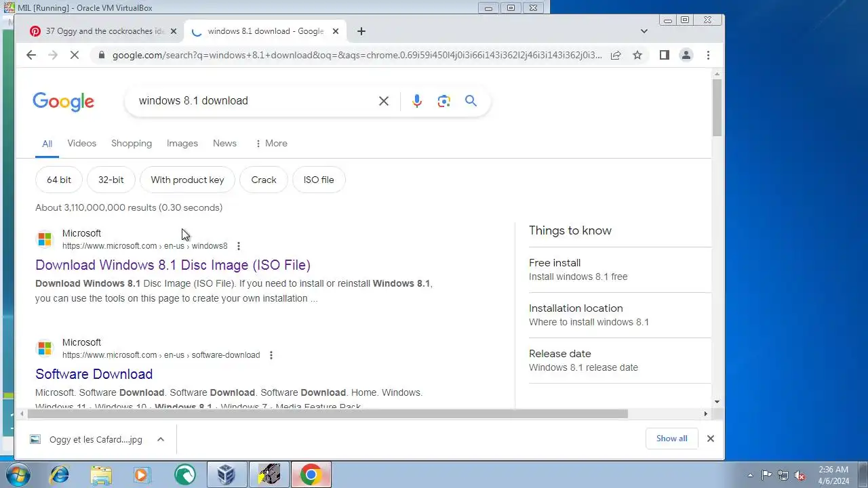Click the Google logo
Screen dimensions: 868x488
tap(63, 102)
